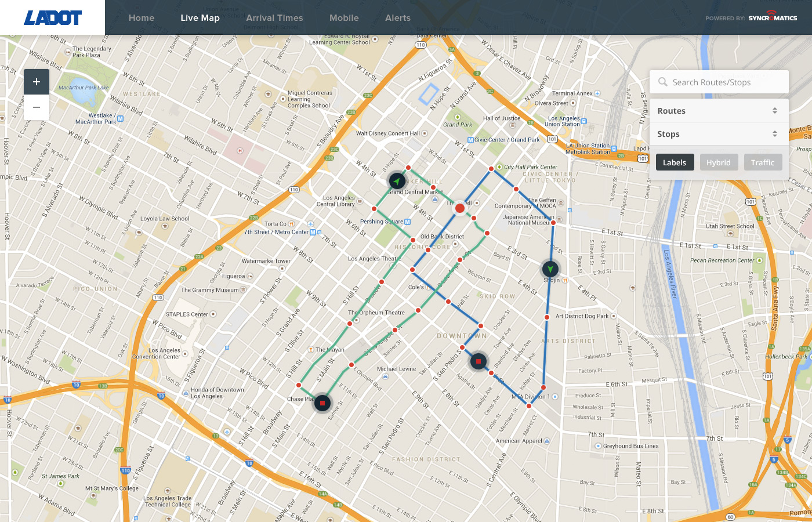Switch map to Hybrid view

pyautogui.click(x=718, y=162)
